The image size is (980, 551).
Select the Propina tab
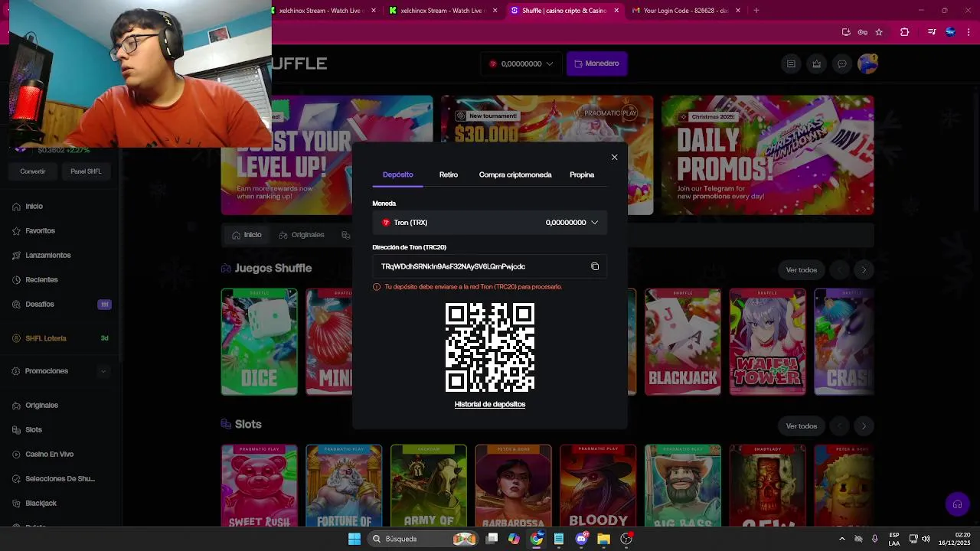(x=582, y=174)
